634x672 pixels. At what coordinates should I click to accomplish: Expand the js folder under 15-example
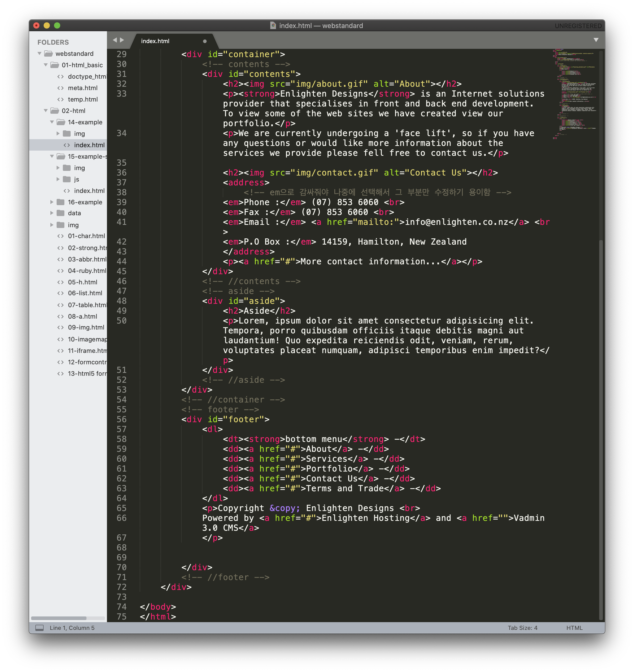click(x=58, y=179)
